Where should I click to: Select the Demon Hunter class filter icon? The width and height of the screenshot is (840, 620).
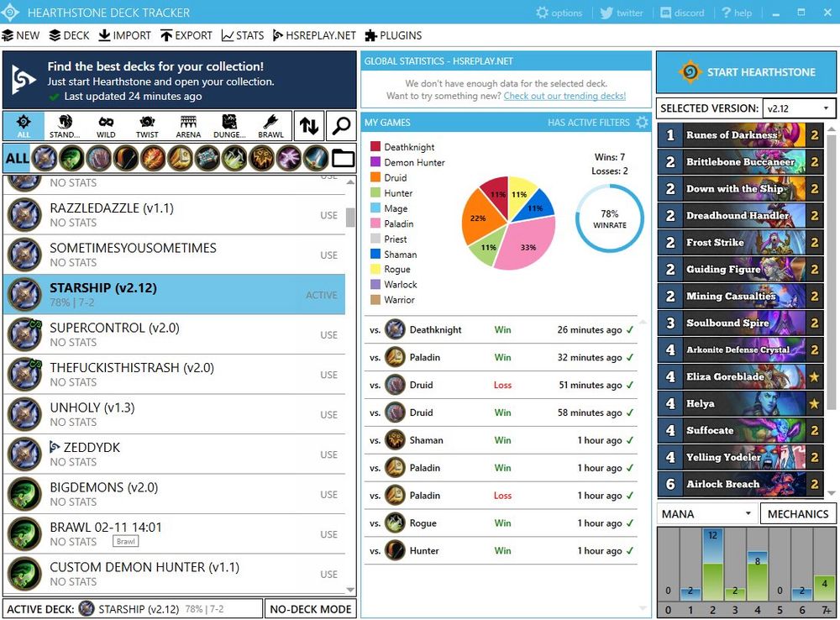[x=71, y=158]
